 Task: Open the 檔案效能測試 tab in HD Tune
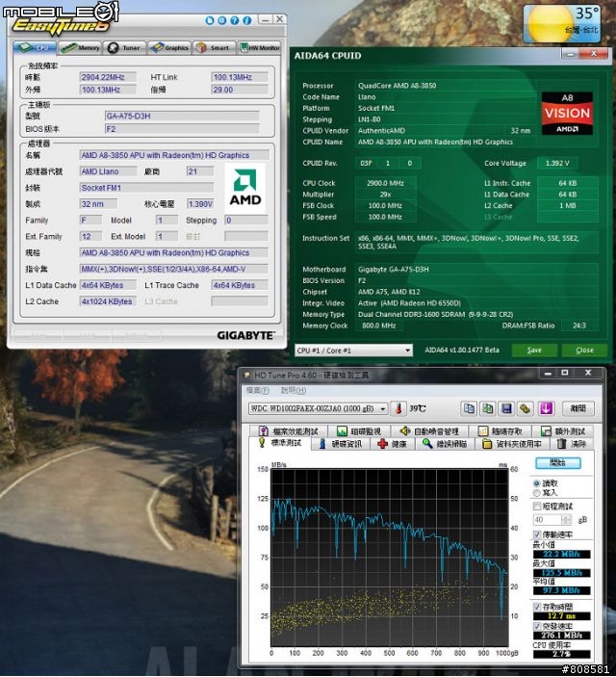click(x=289, y=430)
